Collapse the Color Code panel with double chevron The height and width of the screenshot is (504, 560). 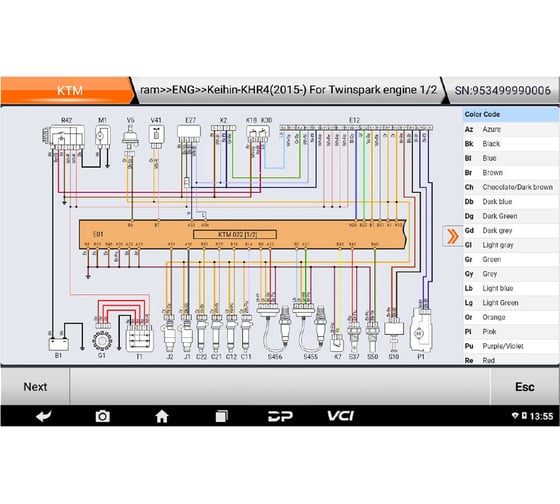(452, 236)
